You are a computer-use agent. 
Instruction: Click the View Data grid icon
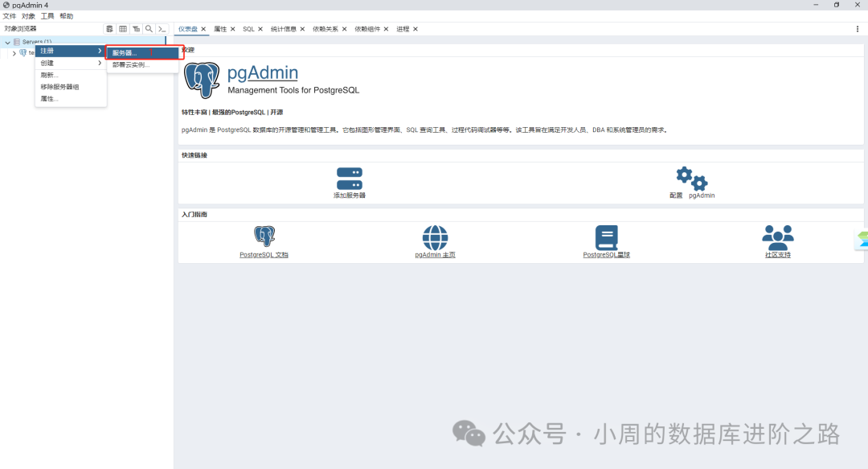(x=123, y=28)
